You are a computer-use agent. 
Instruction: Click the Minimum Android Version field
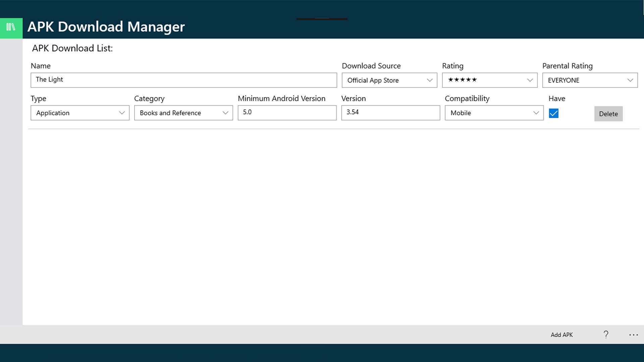[287, 113]
